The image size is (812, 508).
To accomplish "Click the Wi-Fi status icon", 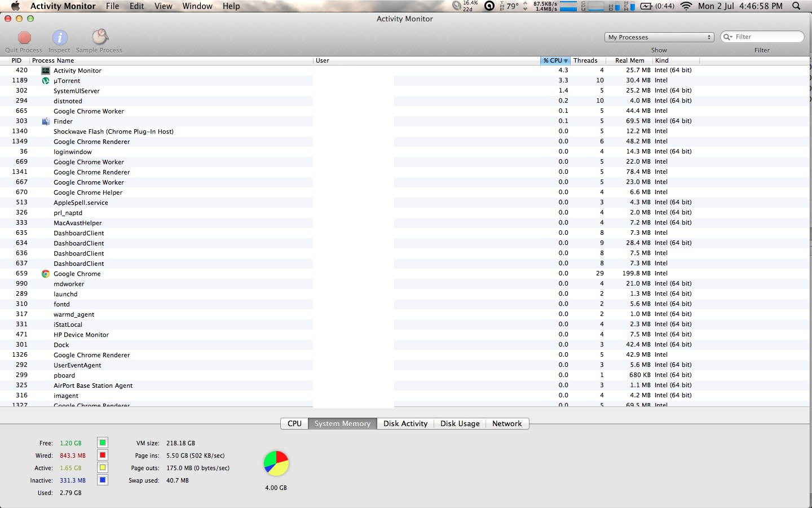I will pyautogui.click(x=686, y=6).
